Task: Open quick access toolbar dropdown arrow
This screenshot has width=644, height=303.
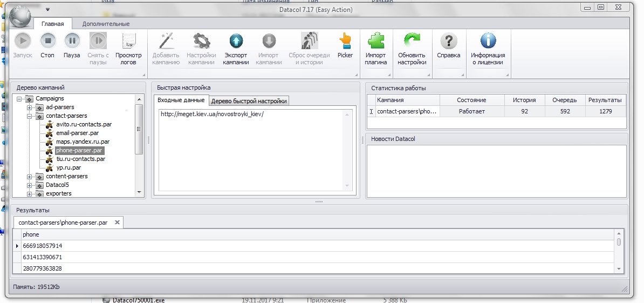Action: 47,10
